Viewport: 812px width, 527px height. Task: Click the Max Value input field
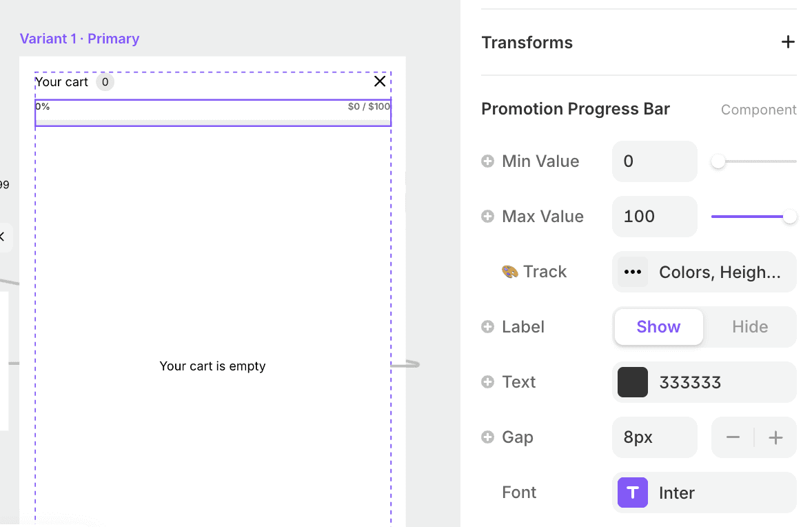[654, 217]
